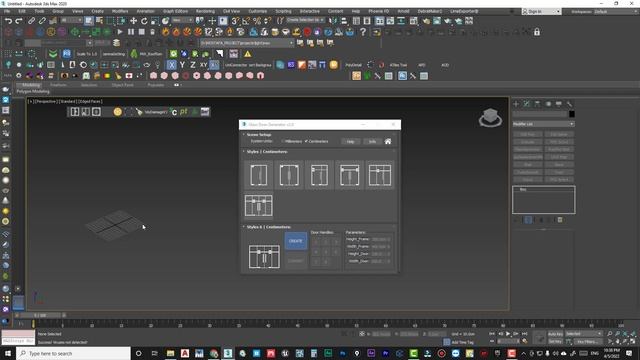
Task: Click the Stop square in second toolbar row
Action: coord(142,32)
